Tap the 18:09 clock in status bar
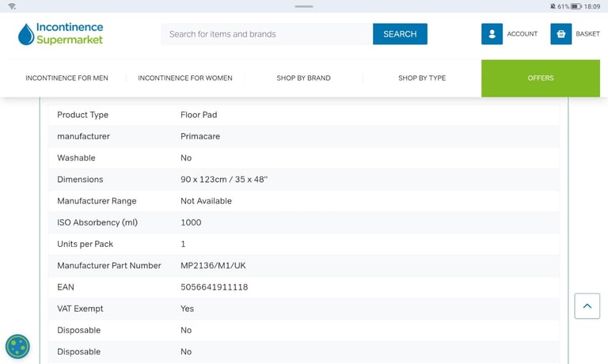This screenshot has height=364, width=608. click(x=591, y=6)
